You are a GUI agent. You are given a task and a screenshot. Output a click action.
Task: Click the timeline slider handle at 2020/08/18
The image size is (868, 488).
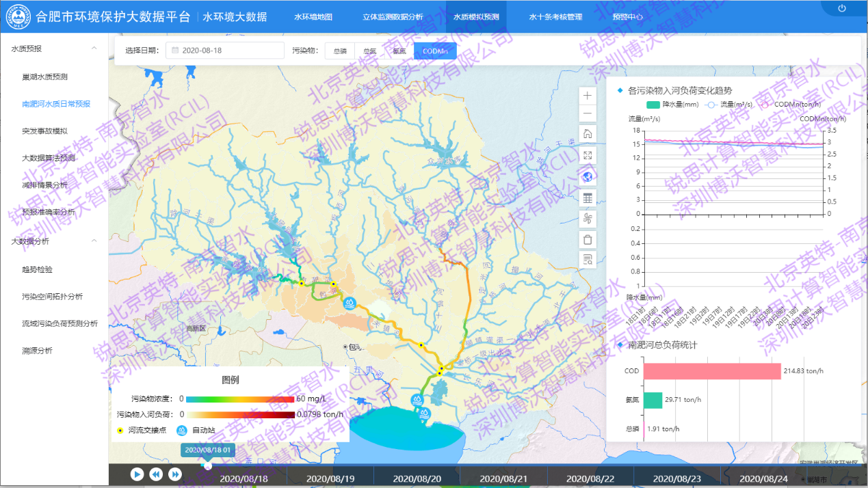click(207, 465)
